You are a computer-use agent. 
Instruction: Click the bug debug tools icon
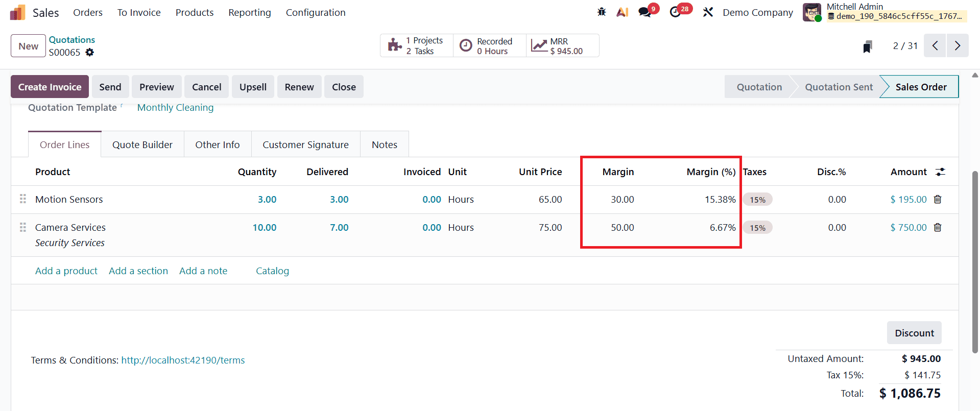coord(602,12)
